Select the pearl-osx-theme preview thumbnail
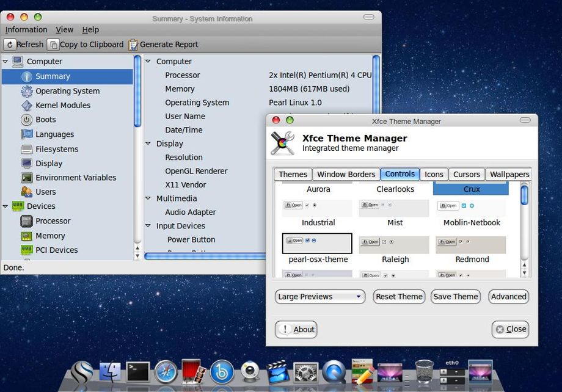This screenshot has width=562, height=392. click(317, 243)
